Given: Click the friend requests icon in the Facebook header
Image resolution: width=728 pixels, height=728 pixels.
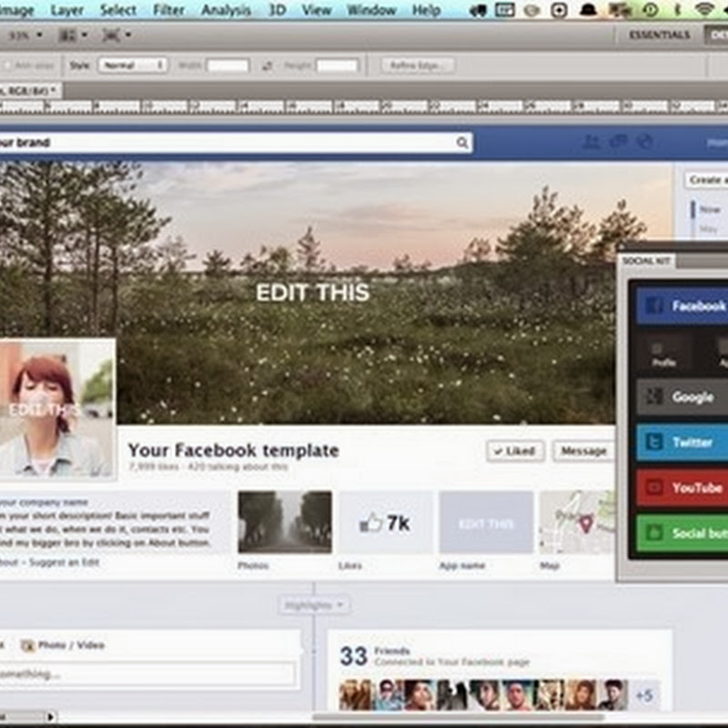Looking at the screenshot, I should pyautogui.click(x=591, y=142).
